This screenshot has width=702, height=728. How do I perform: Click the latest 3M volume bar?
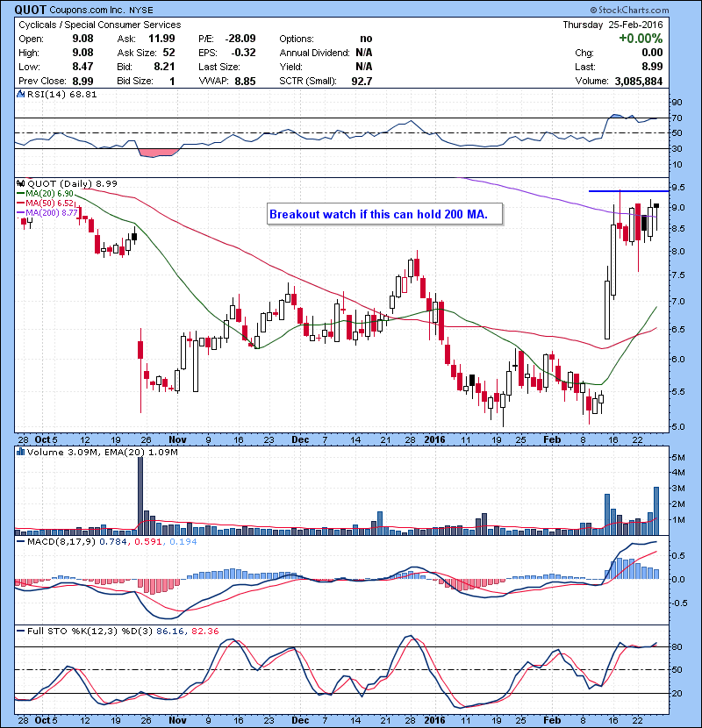[x=656, y=510]
